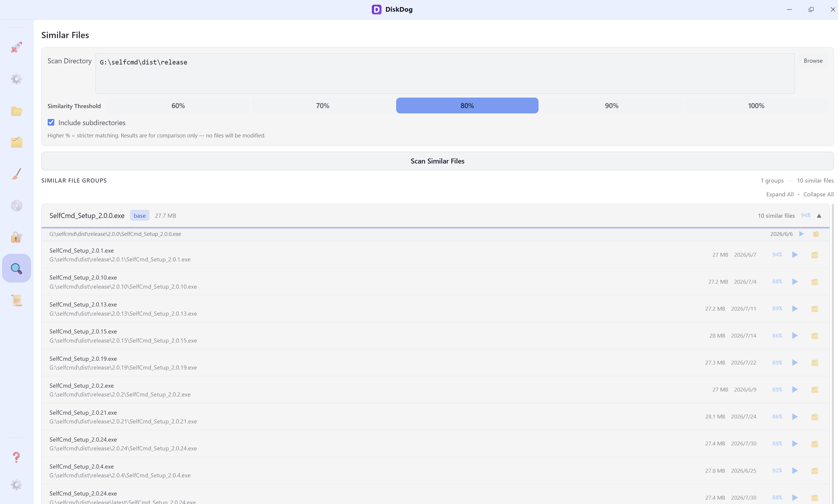838x504 pixels.
Task: Open the open-folder sidebar icon
Action: click(16, 111)
